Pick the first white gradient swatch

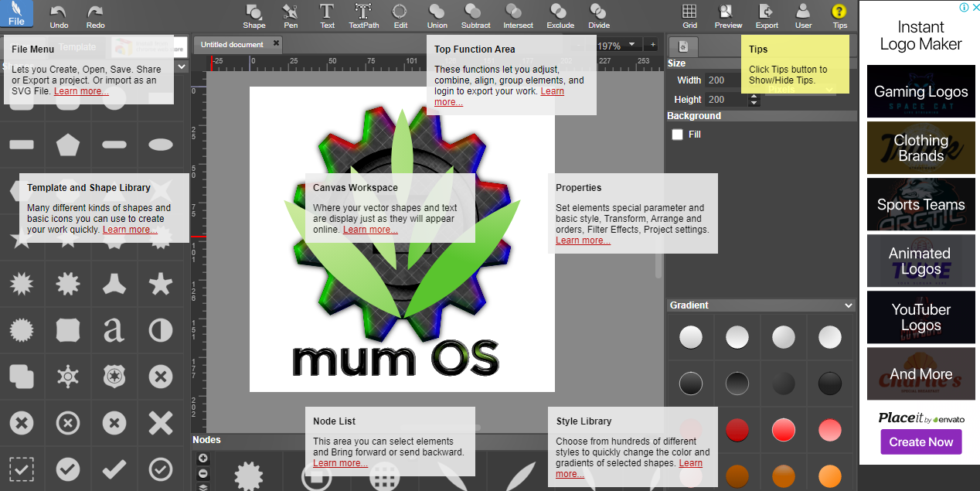691,336
